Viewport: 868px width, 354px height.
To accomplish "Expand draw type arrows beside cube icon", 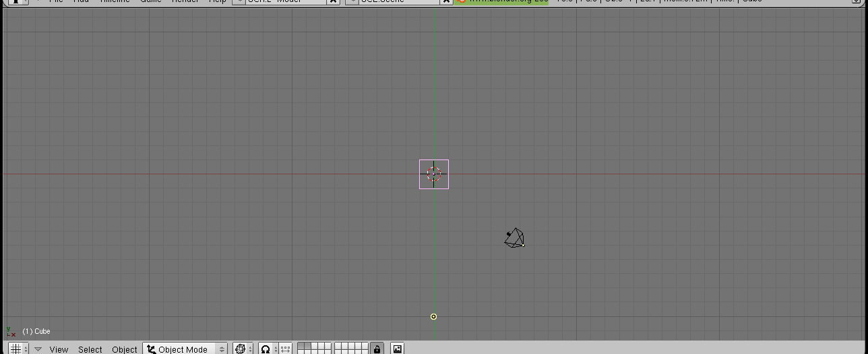I will pyautogui.click(x=250, y=349).
